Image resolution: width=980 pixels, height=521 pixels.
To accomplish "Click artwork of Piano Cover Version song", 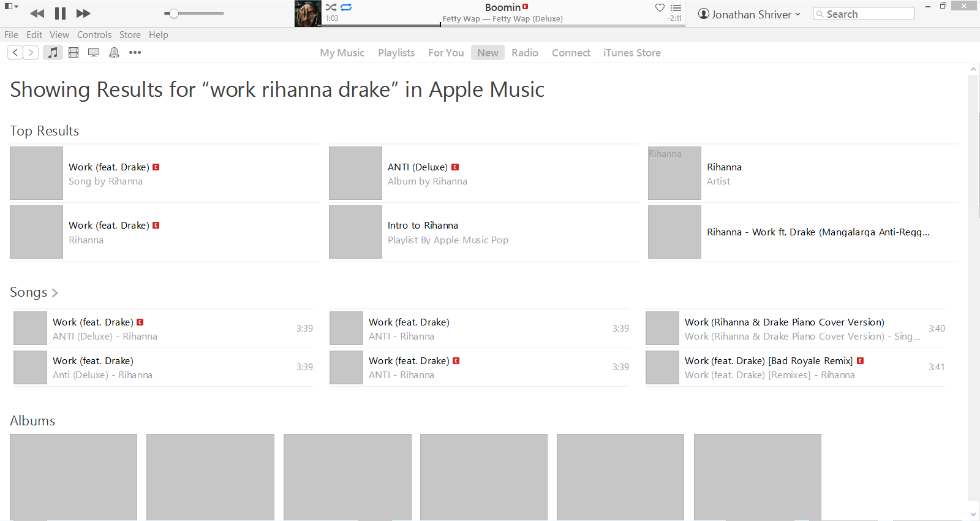I will 662,329.
